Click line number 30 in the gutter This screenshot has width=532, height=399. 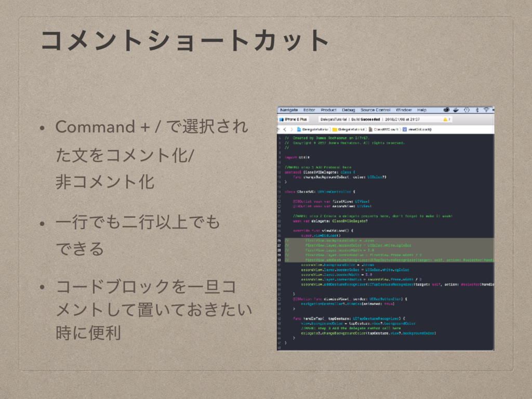pos(279,260)
